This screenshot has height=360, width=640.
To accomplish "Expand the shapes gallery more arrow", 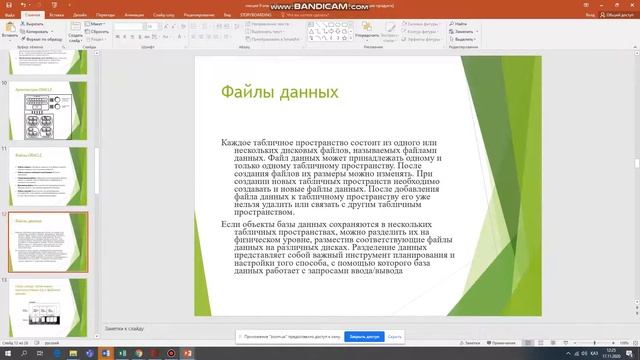I will point(351,39).
